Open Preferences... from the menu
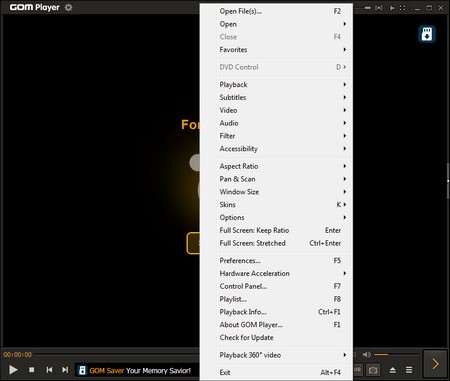The width and height of the screenshot is (450, 381). click(x=280, y=260)
